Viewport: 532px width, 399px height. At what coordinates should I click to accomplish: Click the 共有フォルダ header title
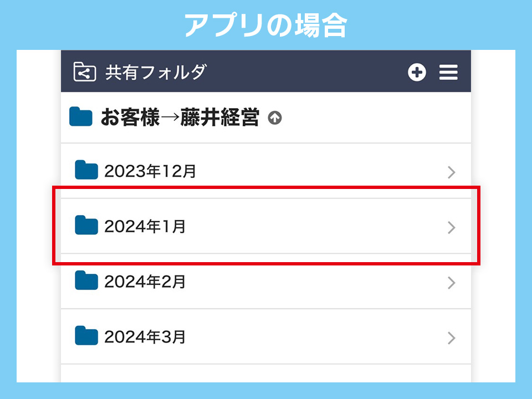coord(156,73)
